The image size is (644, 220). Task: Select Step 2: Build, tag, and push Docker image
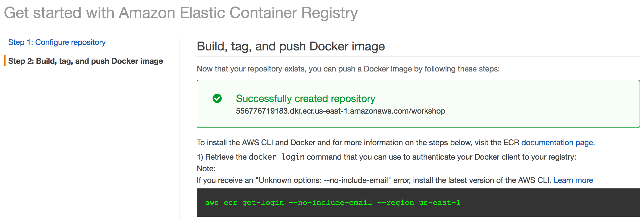85,61
